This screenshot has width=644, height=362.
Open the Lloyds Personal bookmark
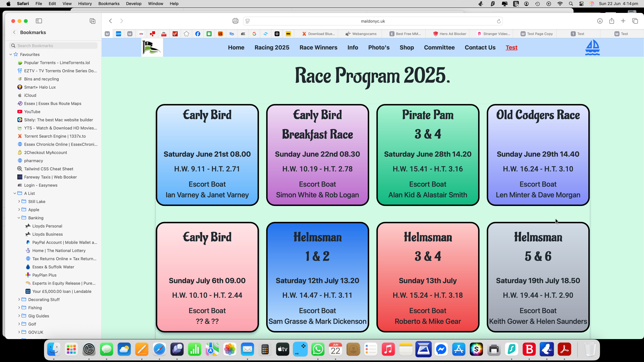click(x=47, y=226)
